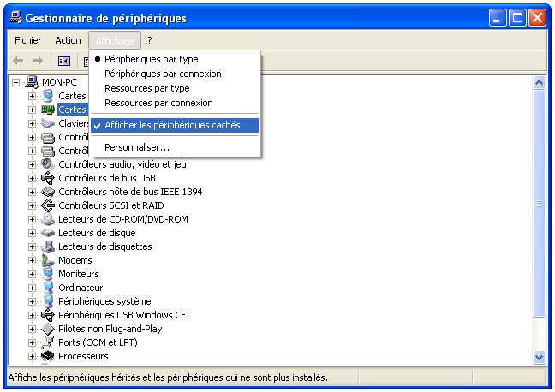This screenshot has height=392, width=555.
Task: Click the Contrôleurs de bus USB icon
Action: 48,178
